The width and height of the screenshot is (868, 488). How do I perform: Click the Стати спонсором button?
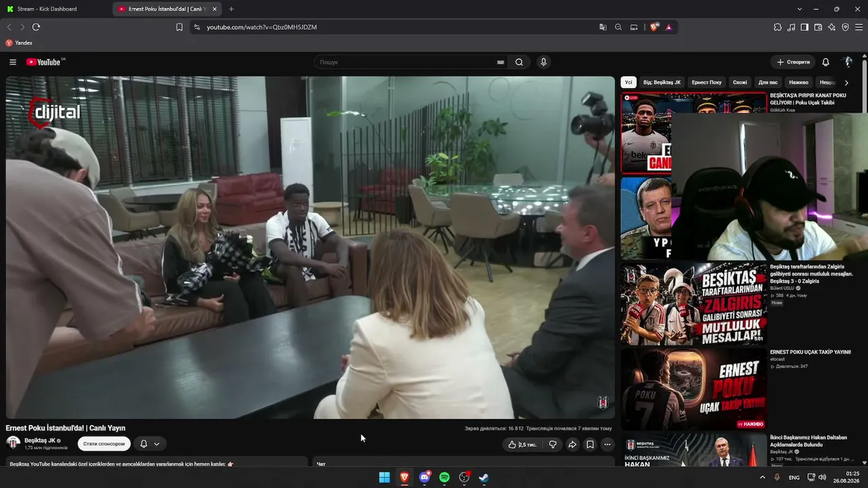[104, 444]
